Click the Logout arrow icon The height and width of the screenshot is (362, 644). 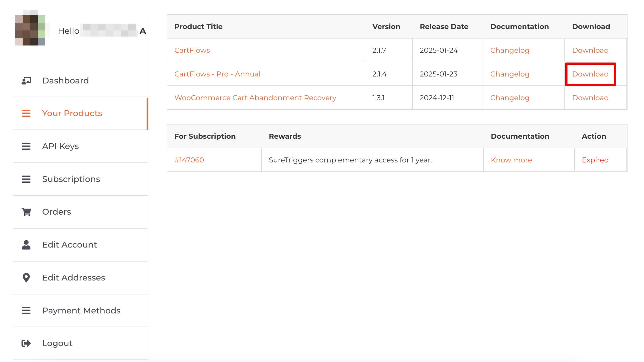(26, 343)
